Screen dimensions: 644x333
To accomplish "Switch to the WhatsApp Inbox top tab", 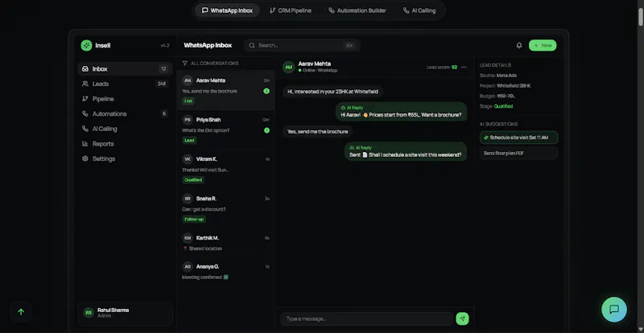I will coord(227,10).
